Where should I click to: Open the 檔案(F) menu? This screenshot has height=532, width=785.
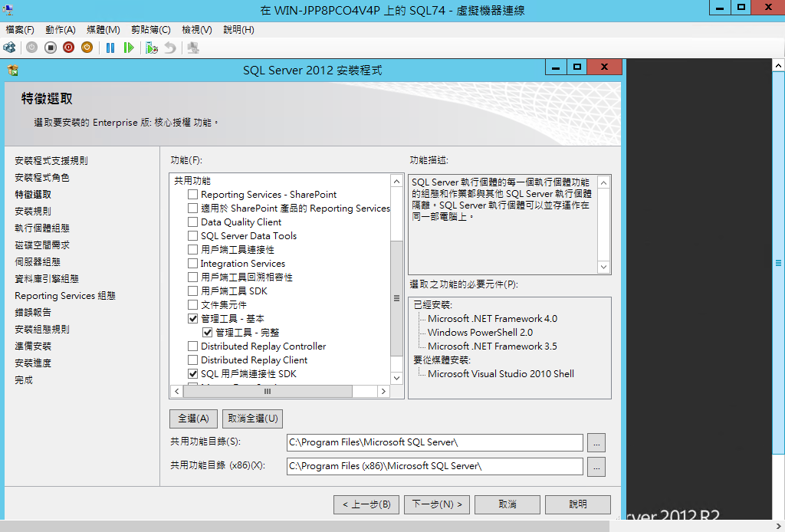pos(20,30)
